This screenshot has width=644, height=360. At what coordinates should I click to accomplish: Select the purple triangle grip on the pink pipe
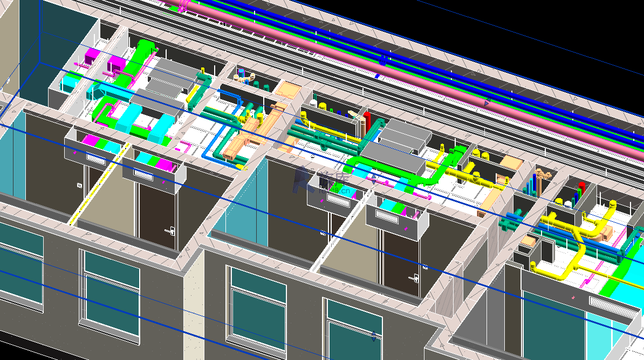[x=487, y=103]
